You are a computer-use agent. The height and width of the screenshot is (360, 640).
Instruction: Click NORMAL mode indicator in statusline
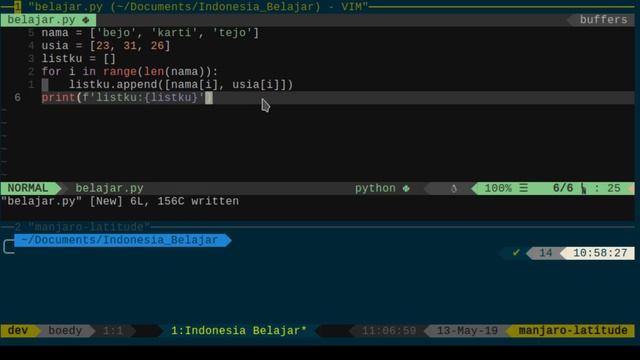coord(28,189)
